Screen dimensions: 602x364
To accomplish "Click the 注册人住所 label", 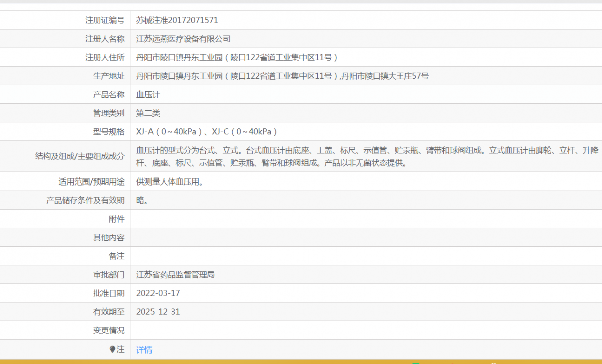I will tap(105, 57).
